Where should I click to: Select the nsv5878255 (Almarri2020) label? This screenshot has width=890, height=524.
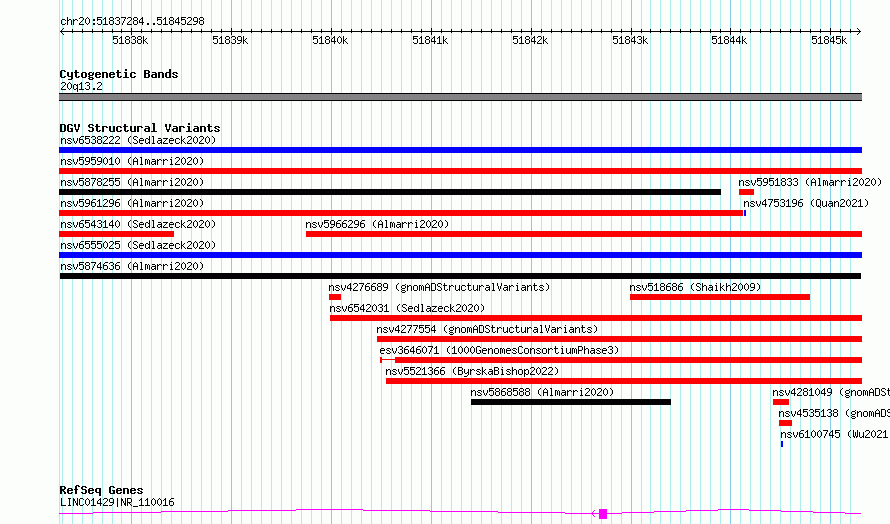click(x=132, y=182)
